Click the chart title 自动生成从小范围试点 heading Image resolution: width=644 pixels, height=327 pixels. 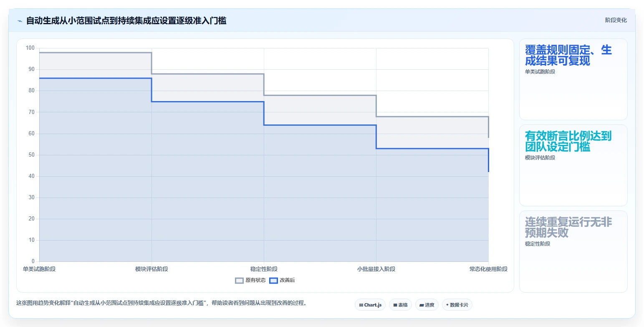[126, 20]
